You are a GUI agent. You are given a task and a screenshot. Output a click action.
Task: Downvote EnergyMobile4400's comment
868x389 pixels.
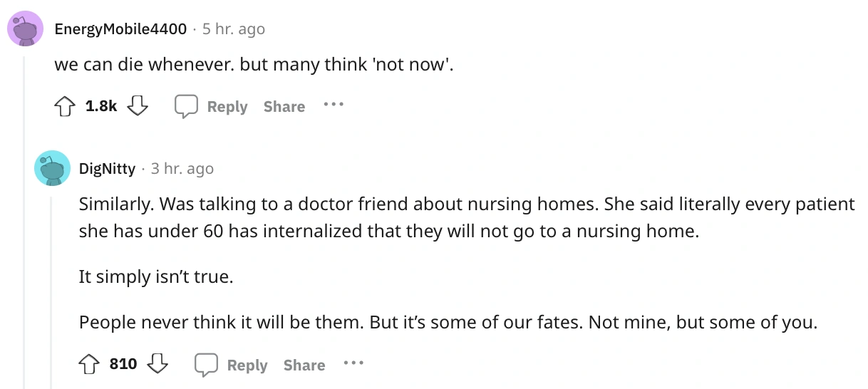pos(137,107)
